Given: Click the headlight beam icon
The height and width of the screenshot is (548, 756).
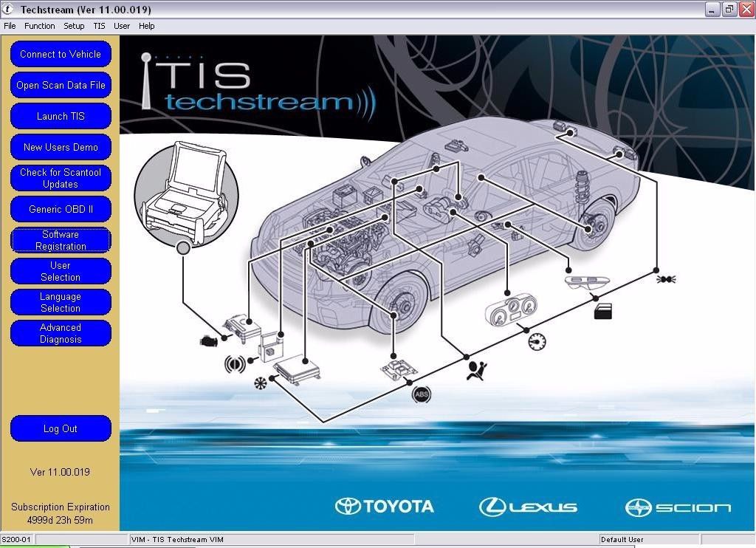Looking at the screenshot, I should (666, 279).
